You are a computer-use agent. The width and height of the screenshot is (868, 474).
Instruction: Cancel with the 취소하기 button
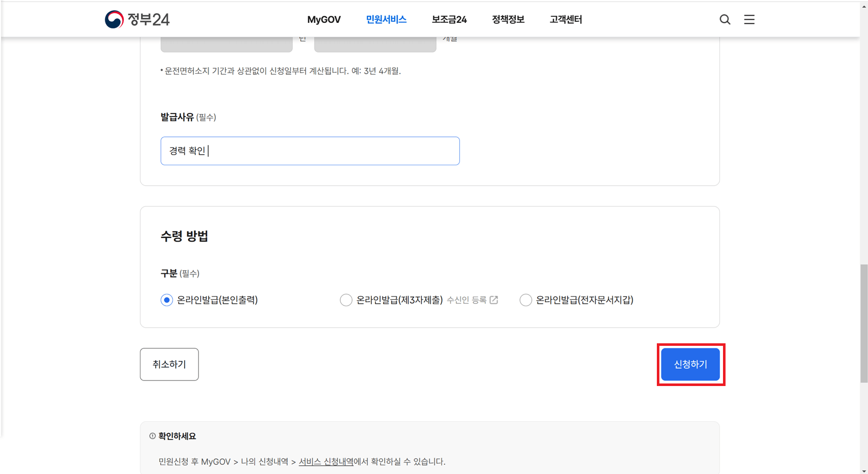point(169,364)
